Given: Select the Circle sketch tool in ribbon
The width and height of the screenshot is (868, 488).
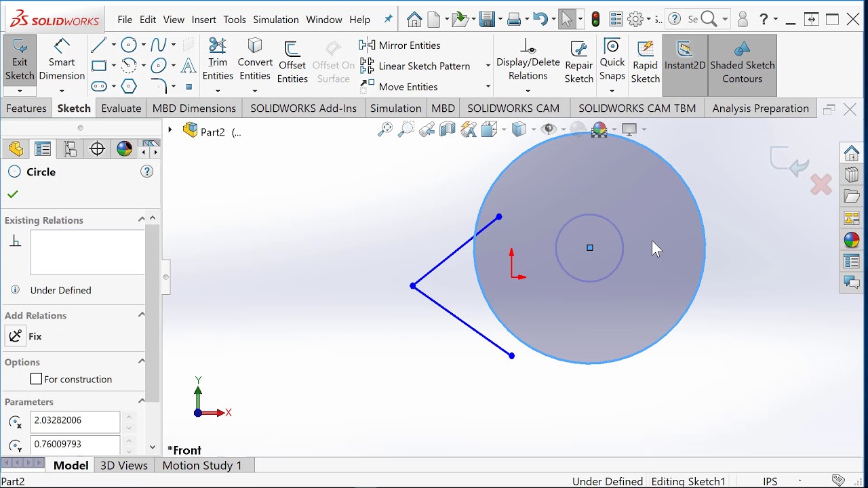Looking at the screenshot, I should (x=129, y=45).
